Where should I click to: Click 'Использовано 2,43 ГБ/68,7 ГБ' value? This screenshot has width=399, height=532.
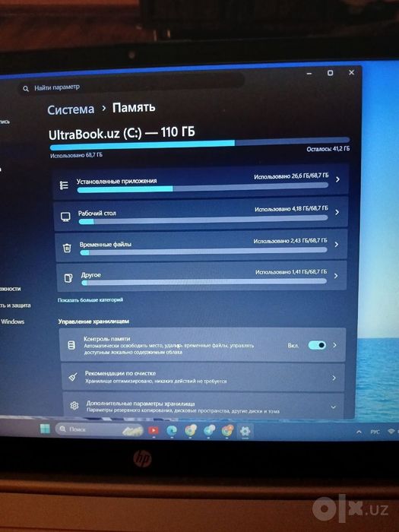[290, 241]
